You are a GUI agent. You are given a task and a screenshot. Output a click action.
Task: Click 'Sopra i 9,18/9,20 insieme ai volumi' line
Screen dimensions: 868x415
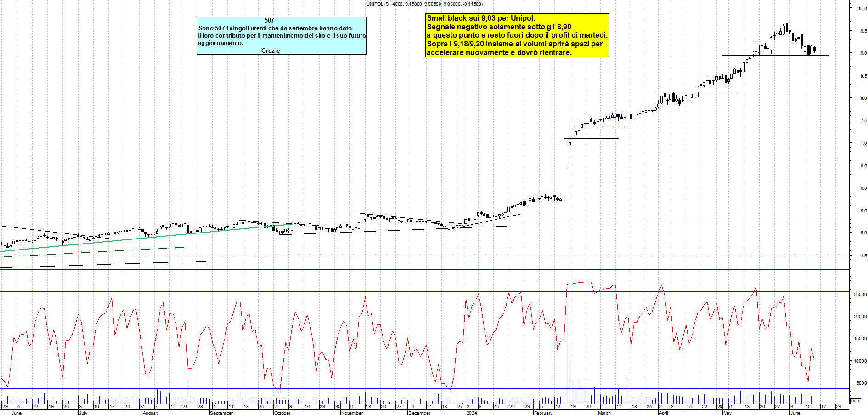click(x=515, y=44)
